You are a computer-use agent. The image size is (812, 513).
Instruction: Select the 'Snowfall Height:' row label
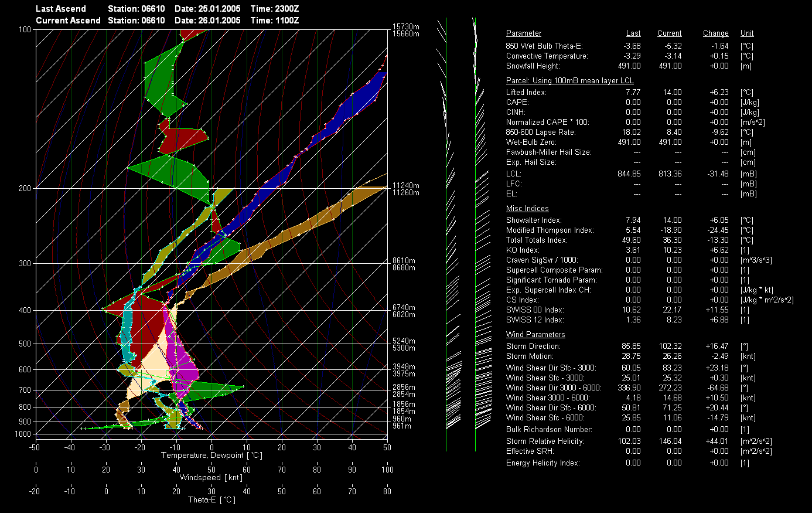point(533,66)
